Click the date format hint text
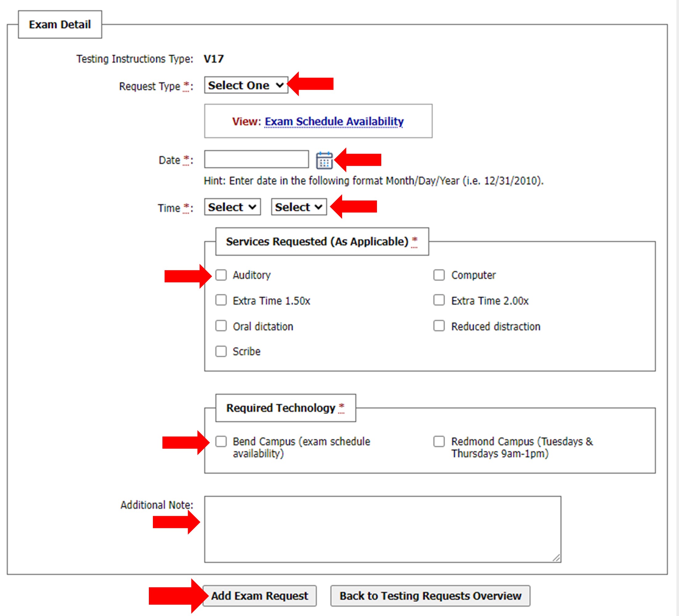Image resolution: width=679 pixels, height=616 pixels. (x=374, y=181)
